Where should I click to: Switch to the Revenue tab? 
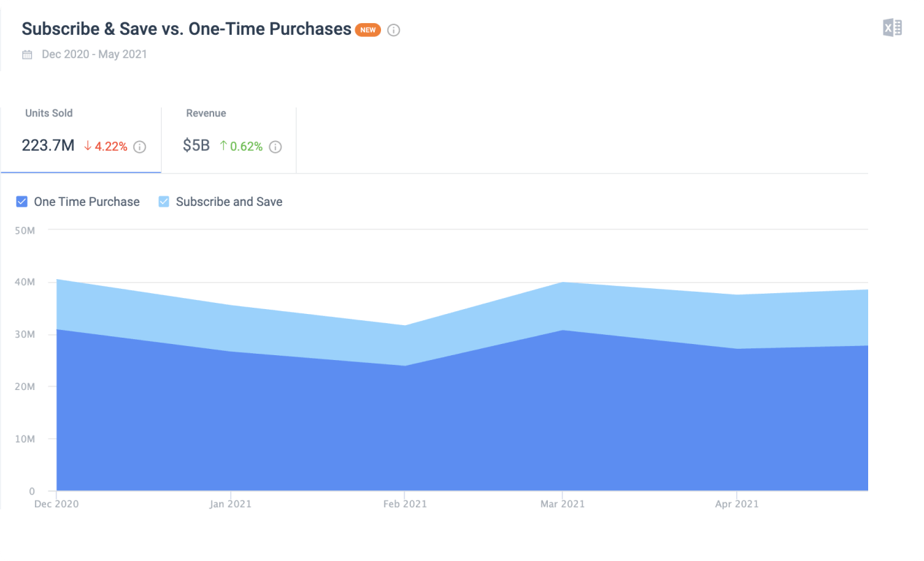(x=205, y=130)
